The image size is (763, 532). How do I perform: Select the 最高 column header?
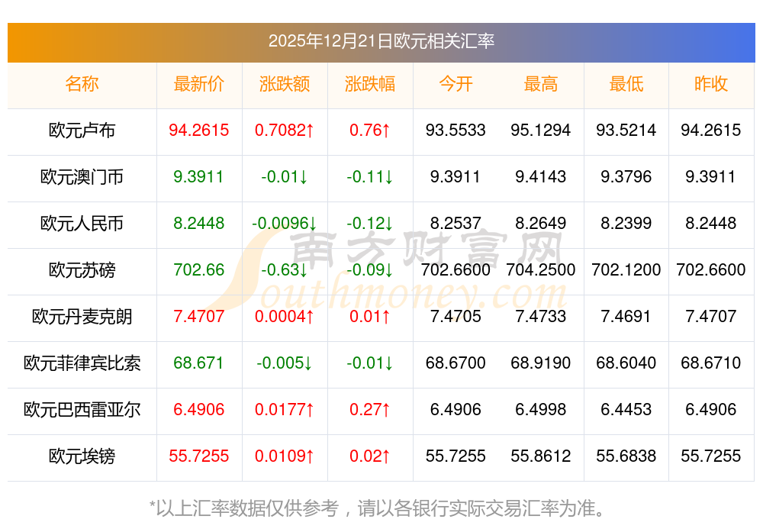tap(541, 84)
